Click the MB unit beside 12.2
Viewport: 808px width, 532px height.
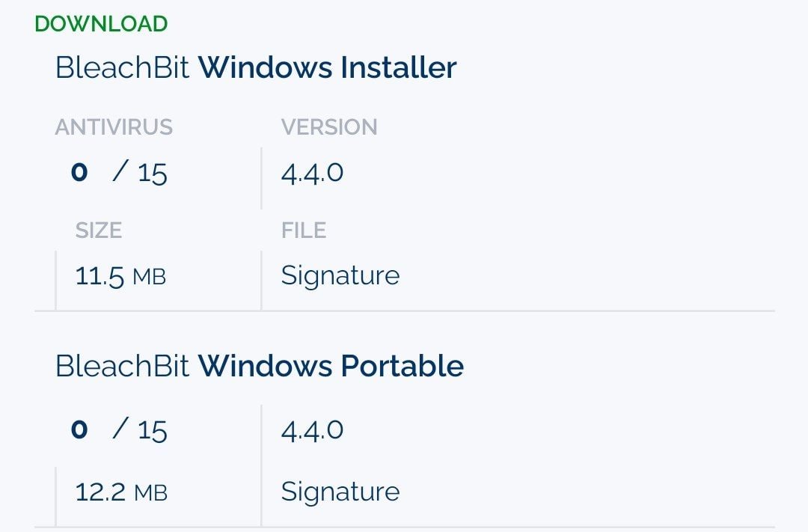pos(150,493)
